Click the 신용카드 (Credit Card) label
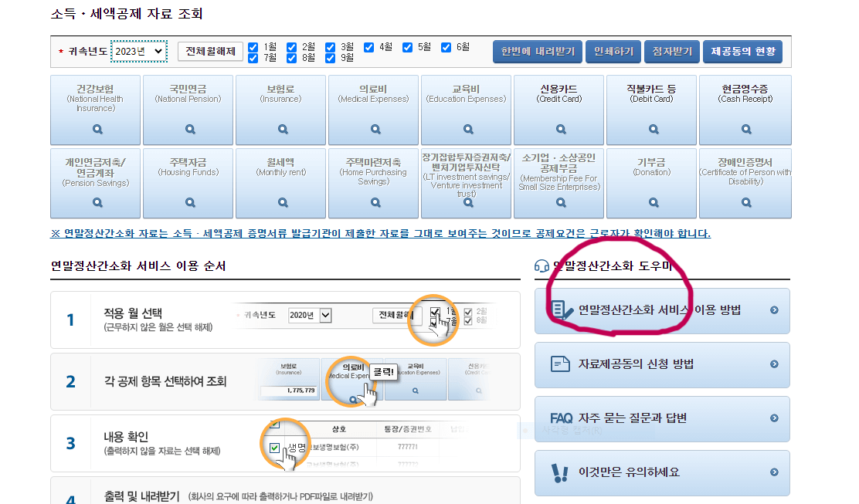The image size is (859, 504). click(559, 93)
